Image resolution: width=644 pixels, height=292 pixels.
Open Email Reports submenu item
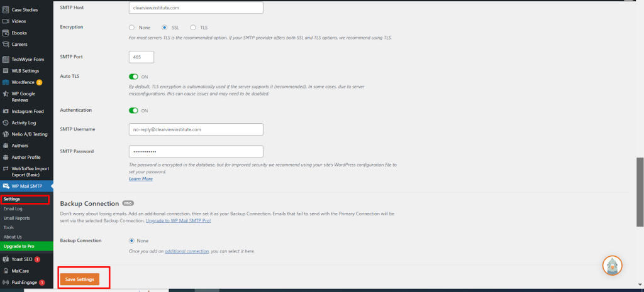tap(16, 218)
